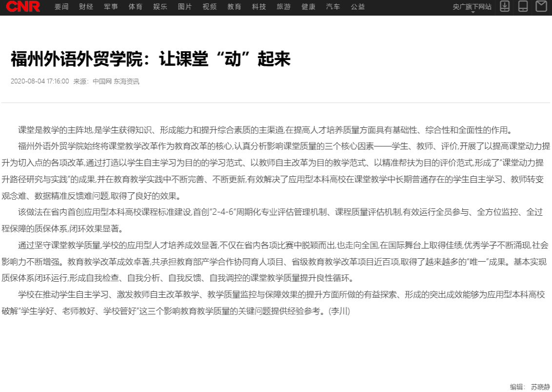Screen dimensions: 552x392
Task: Open the 视频 section
Action: 209,7
